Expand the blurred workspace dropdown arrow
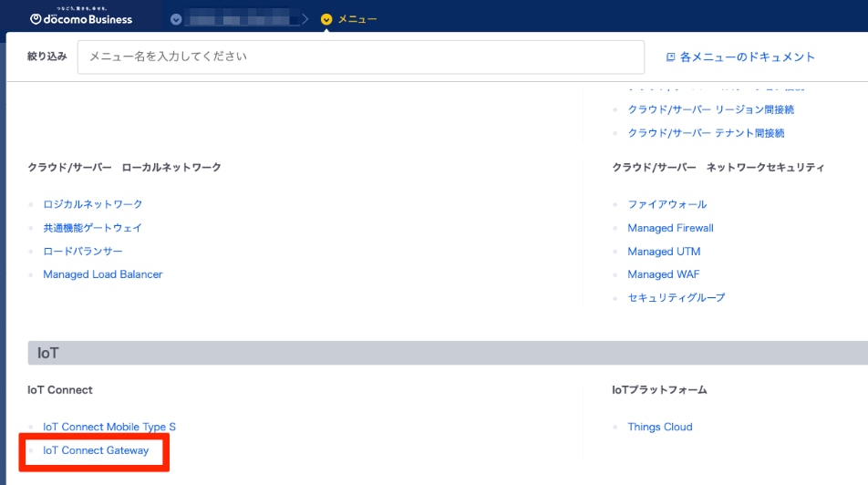 click(176, 19)
